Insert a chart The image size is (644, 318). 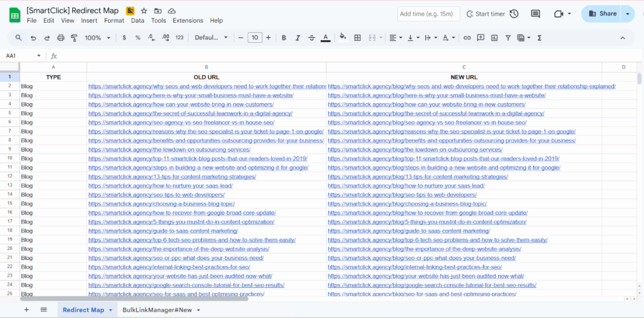tap(494, 38)
